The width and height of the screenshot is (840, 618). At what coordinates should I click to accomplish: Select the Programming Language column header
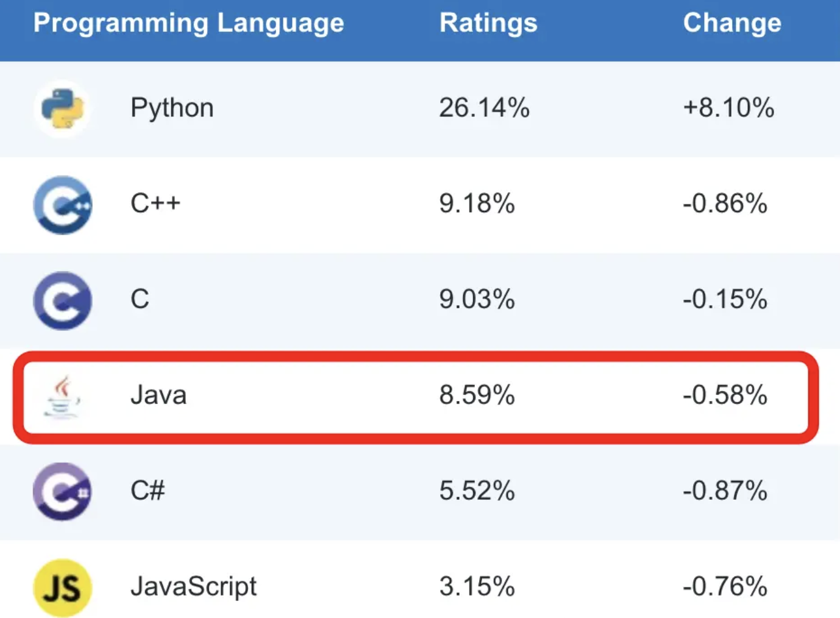[x=188, y=23]
